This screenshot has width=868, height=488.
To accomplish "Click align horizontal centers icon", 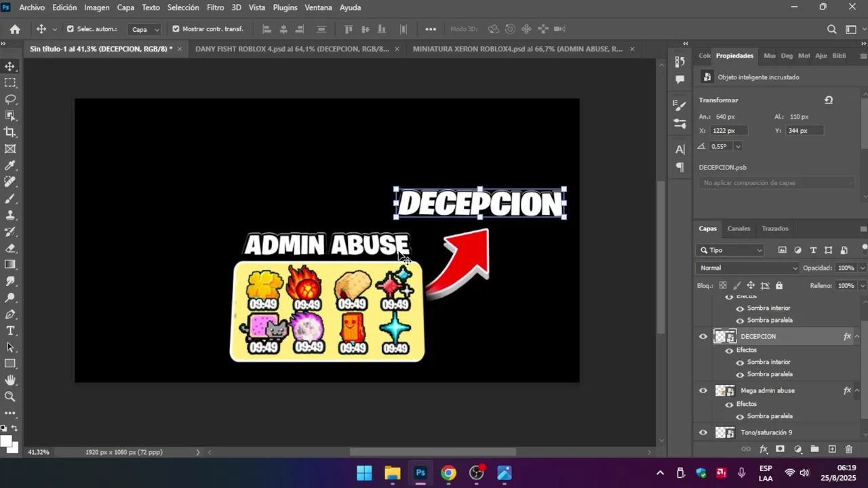I will tap(283, 29).
